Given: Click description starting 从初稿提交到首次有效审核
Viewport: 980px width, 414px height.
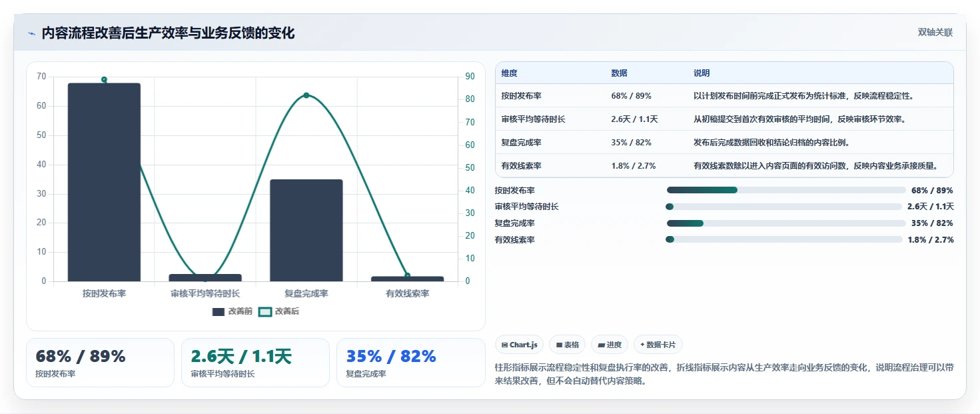Looking at the screenshot, I should click(799, 119).
